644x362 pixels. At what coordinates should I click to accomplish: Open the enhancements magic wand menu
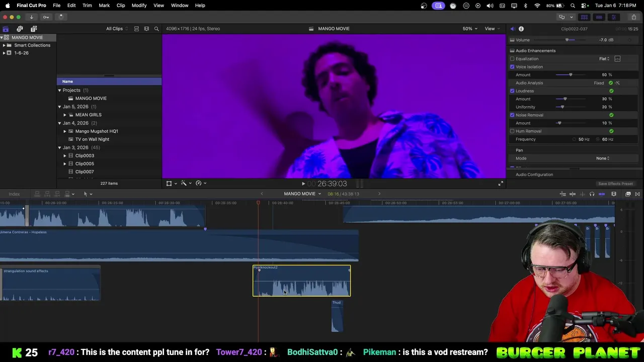click(185, 184)
